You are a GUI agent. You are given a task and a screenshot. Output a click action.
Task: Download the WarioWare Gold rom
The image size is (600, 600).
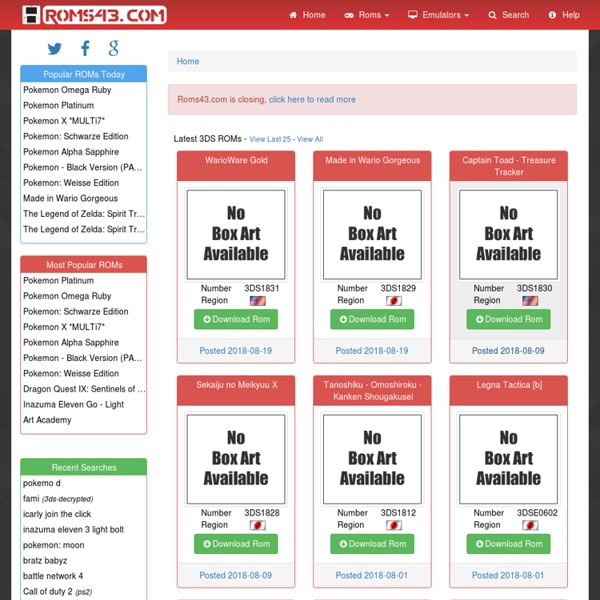(236, 320)
